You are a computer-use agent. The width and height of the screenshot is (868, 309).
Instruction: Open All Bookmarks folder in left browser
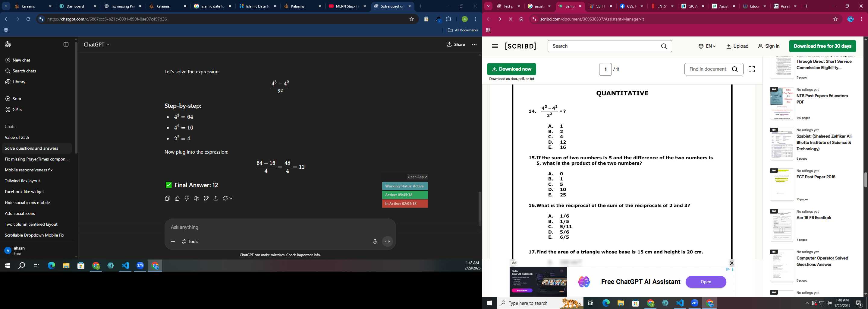pos(463,30)
